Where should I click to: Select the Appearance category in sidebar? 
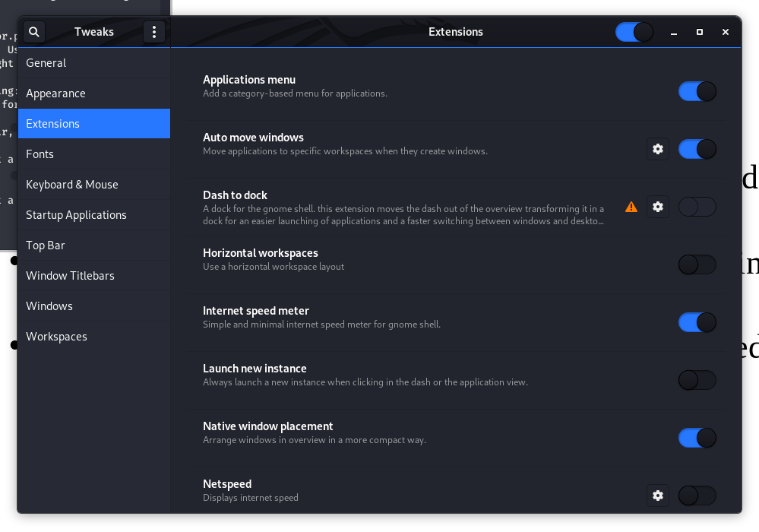click(x=56, y=93)
